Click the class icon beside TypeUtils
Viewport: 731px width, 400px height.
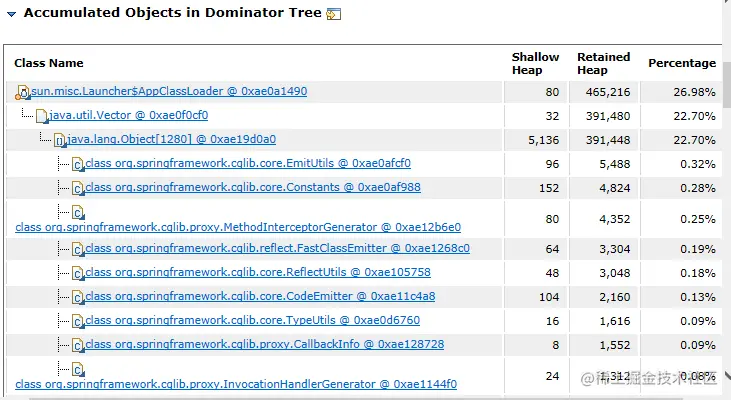pos(78,321)
